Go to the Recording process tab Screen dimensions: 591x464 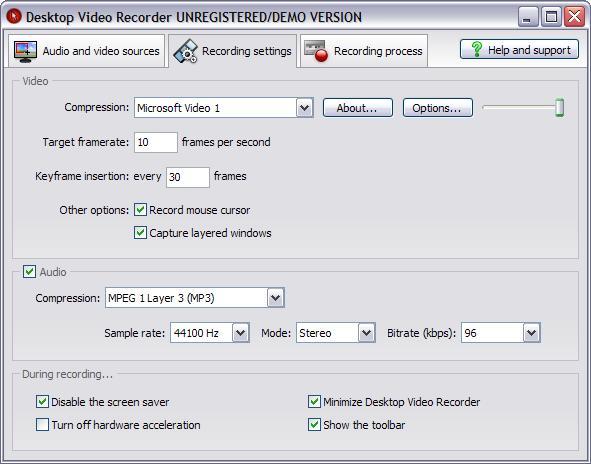point(364,51)
